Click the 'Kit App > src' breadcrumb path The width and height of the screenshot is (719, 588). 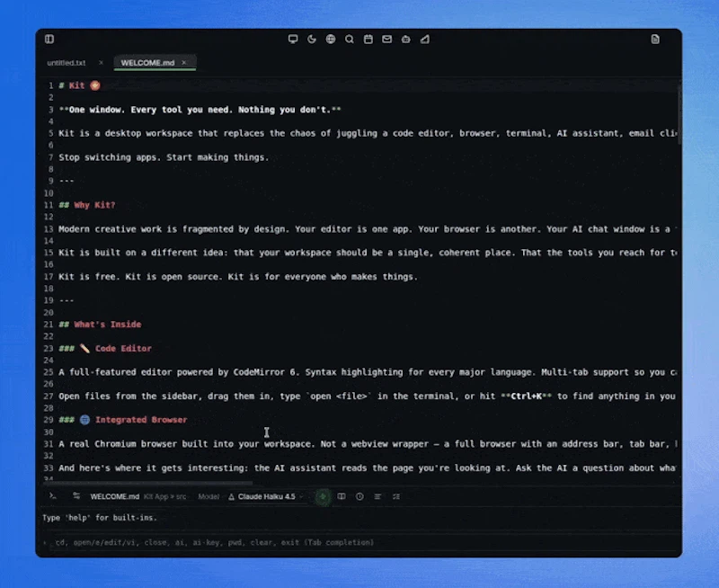[165, 496]
